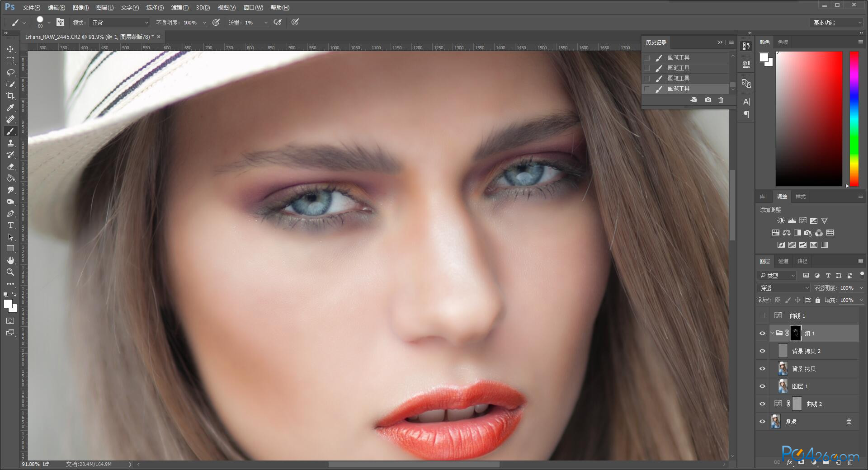Select the Pen tool

point(10,213)
